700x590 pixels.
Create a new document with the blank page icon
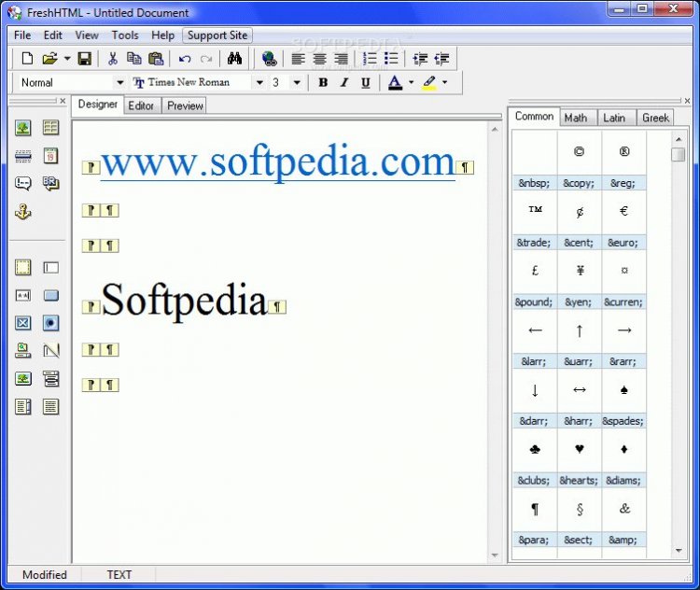27,59
